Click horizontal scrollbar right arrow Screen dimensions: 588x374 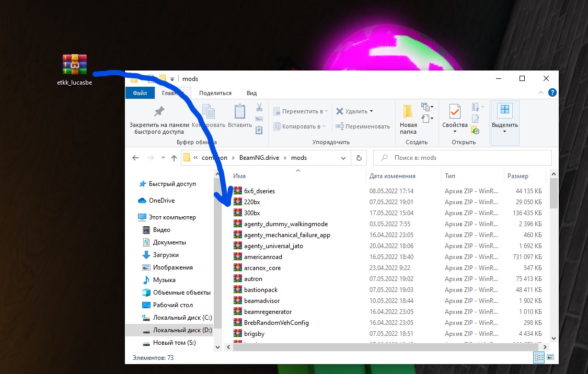[545, 347]
